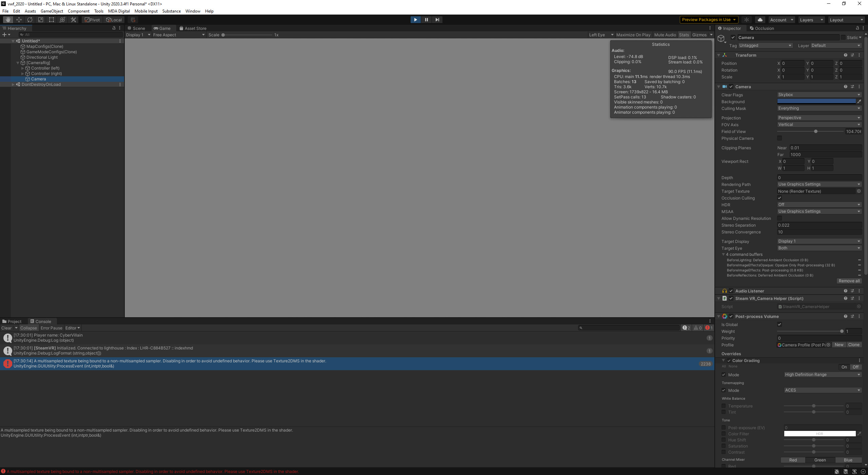Pick background color with eyedropper icon
The image size is (868, 475).
coord(859,101)
